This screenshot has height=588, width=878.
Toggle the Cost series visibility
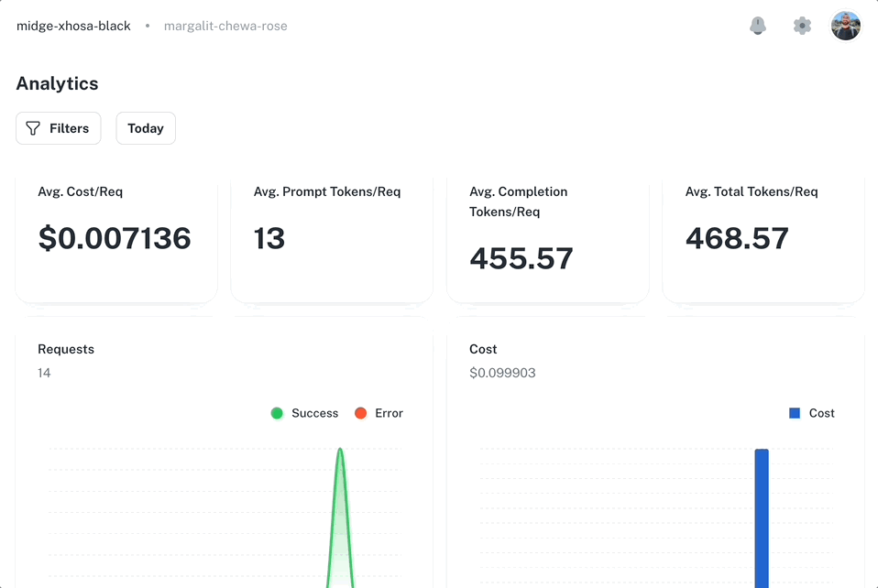(x=810, y=413)
